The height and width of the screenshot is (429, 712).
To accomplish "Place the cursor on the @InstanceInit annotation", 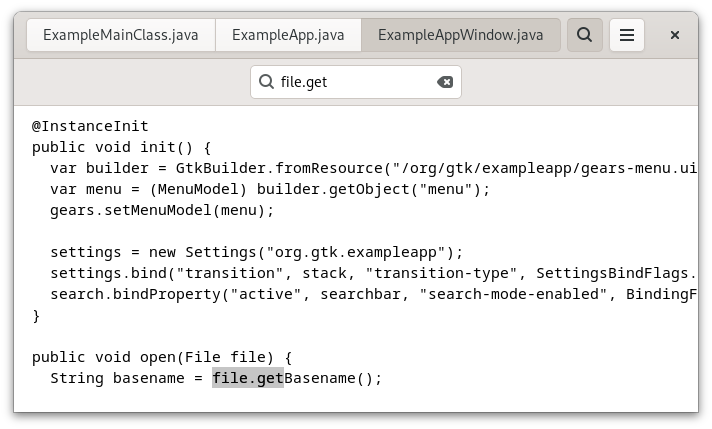I will 90,126.
